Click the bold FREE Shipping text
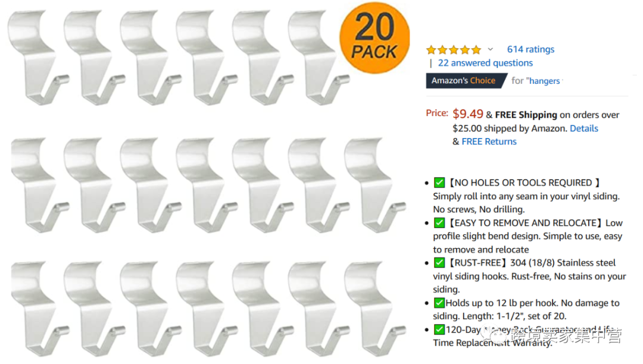 click(526, 115)
